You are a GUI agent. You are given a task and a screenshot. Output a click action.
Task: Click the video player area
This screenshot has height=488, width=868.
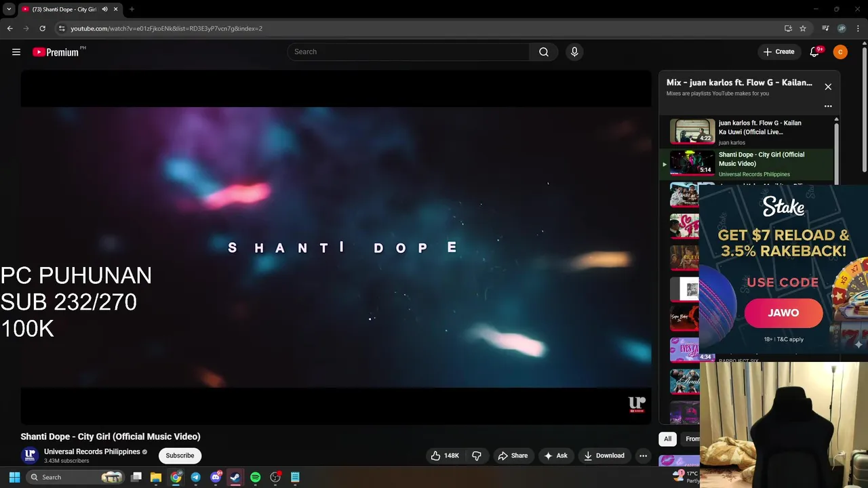336,247
